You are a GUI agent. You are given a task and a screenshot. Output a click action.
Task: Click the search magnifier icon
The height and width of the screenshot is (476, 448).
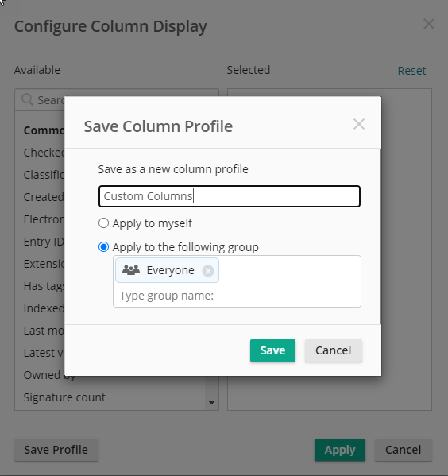pos(27,99)
